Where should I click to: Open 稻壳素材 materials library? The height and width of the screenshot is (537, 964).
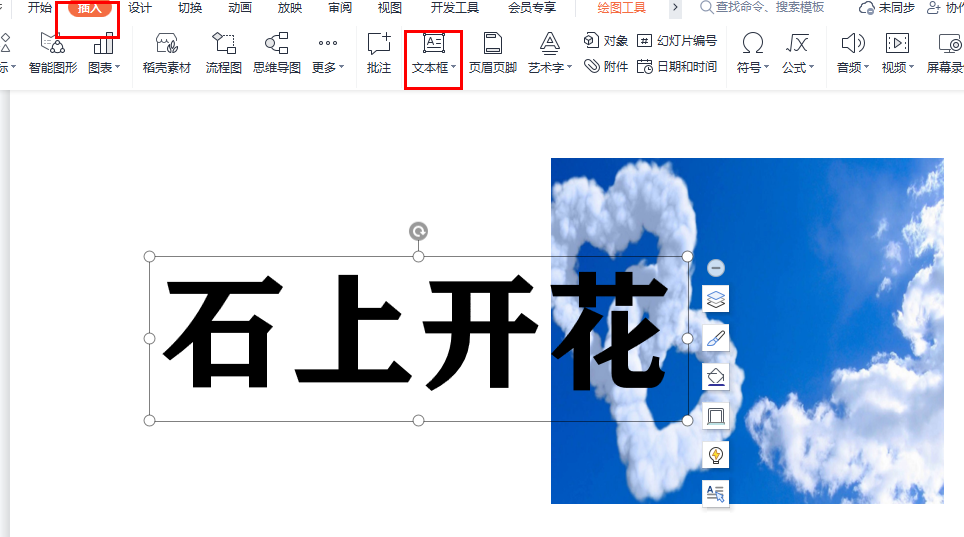point(167,52)
